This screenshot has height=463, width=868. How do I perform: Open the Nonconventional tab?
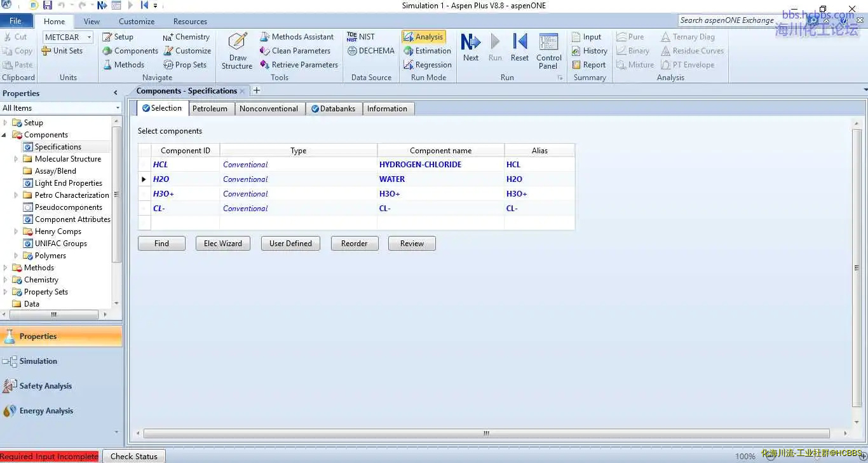coord(269,109)
